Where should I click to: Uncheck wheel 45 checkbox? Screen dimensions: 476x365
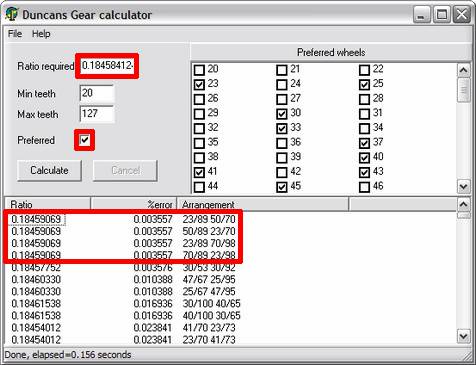(282, 187)
